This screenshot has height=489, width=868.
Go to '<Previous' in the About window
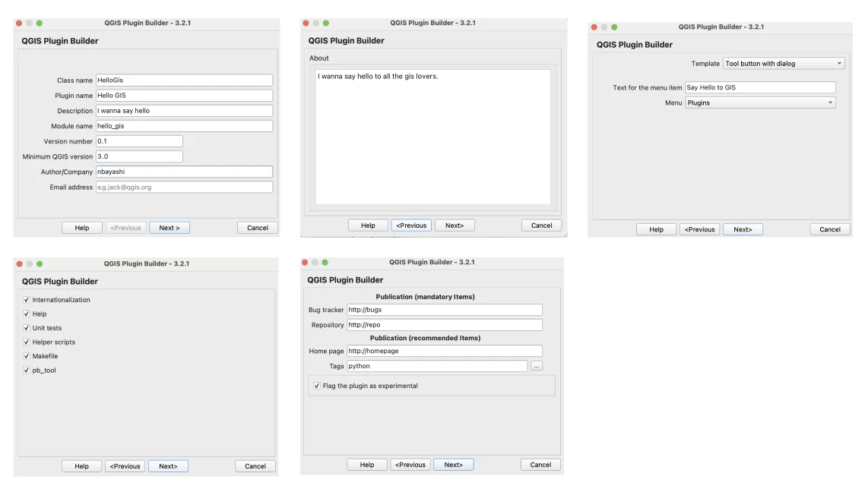[411, 226]
